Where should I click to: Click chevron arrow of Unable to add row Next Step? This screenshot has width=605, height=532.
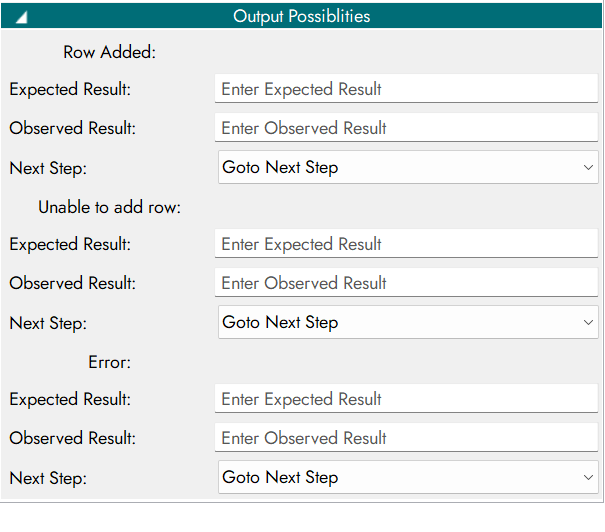click(588, 323)
